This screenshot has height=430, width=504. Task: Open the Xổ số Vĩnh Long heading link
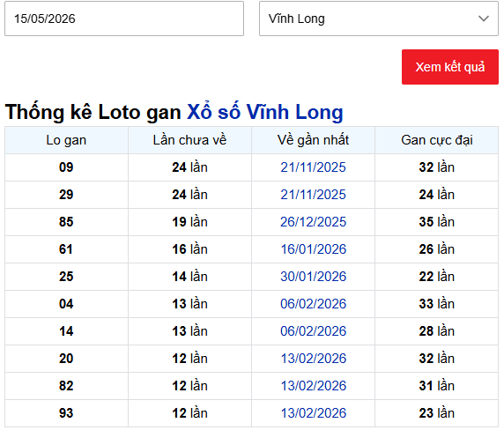[265, 112]
